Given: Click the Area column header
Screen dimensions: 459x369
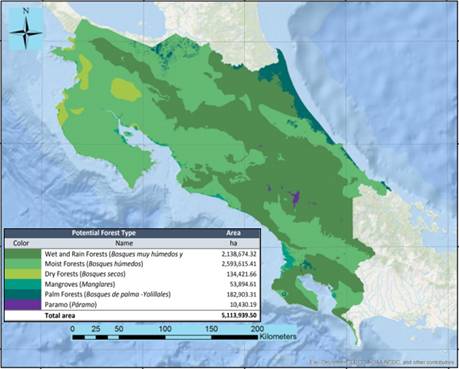Looking at the screenshot, I should [x=233, y=233].
